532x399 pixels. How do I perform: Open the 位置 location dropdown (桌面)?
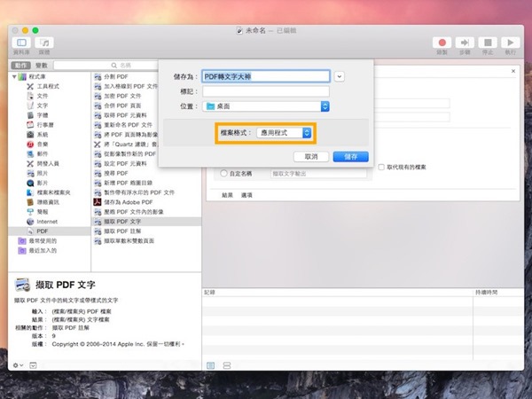(266, 106)
